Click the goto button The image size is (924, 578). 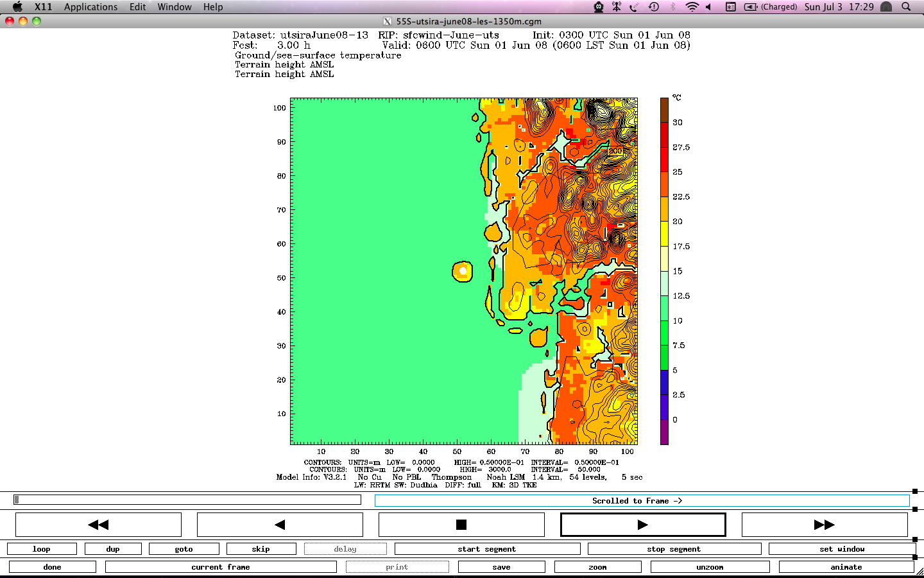tap(184, 549)
